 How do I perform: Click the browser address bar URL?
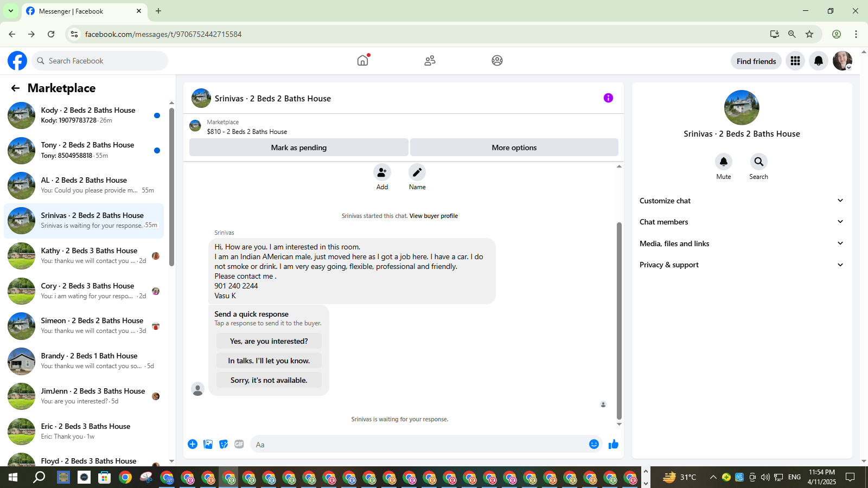pyautogui.click(x=163, y=34)
